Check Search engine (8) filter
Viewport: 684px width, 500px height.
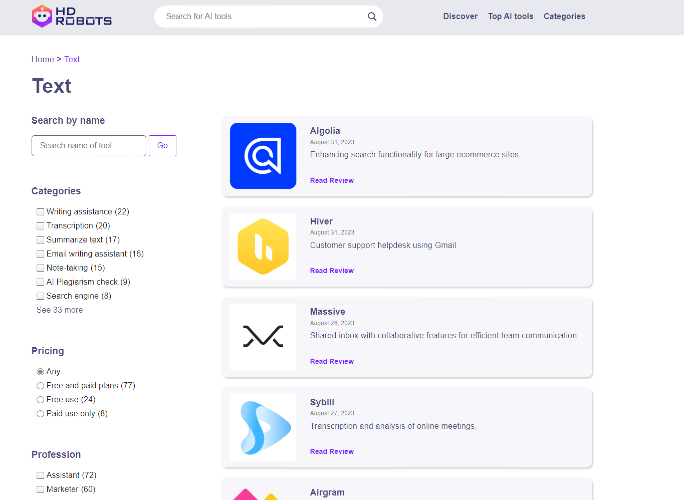pyautogui.click(x=40, y=296)
